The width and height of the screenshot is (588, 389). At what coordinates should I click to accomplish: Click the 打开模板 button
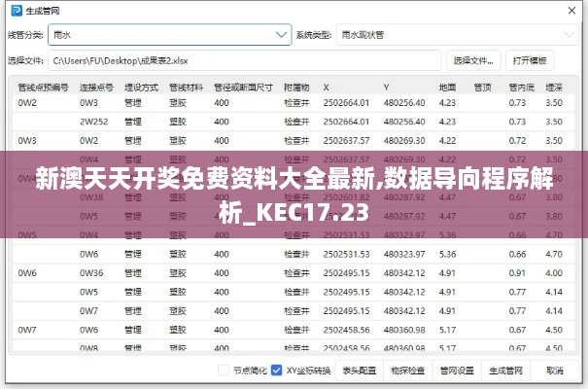point(530,60)
